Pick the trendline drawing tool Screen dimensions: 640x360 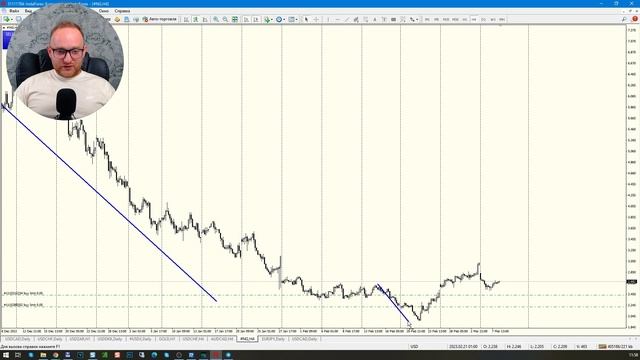tap(347, 19)
